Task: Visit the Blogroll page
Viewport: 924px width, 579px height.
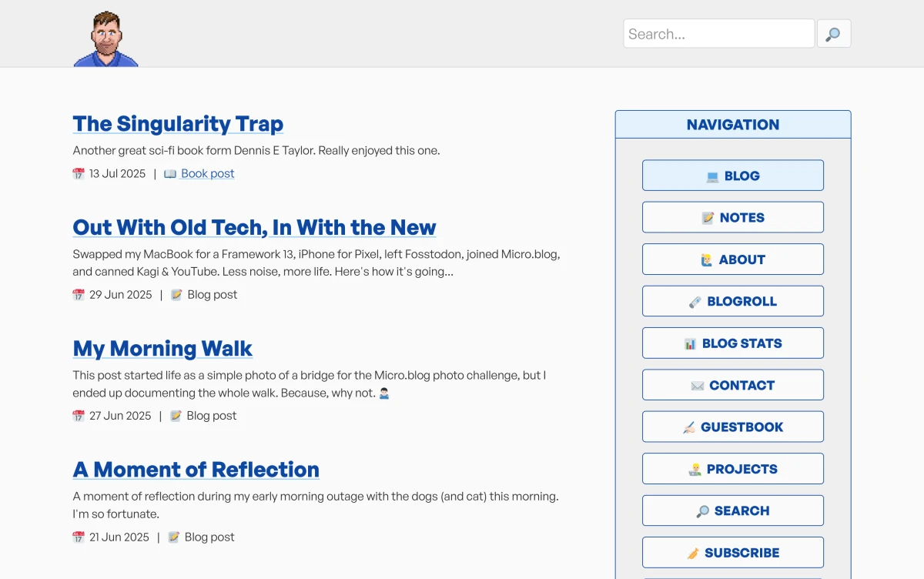Action: tap(732, 301)
